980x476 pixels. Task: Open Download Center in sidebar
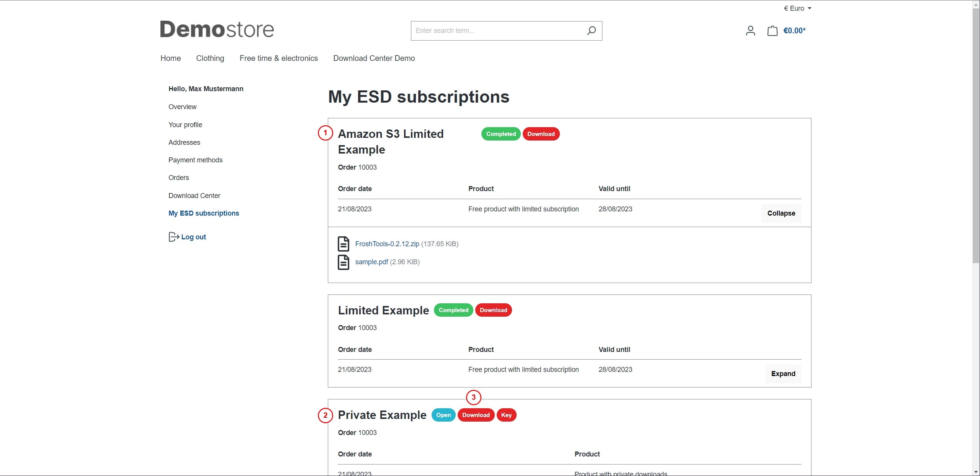195,196
